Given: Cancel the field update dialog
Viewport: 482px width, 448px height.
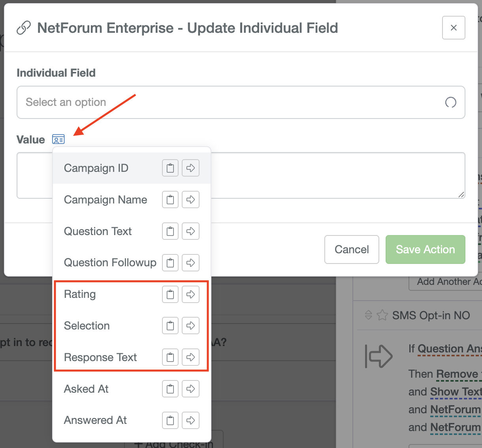Looking at the screenshot, I should [352, 249].
